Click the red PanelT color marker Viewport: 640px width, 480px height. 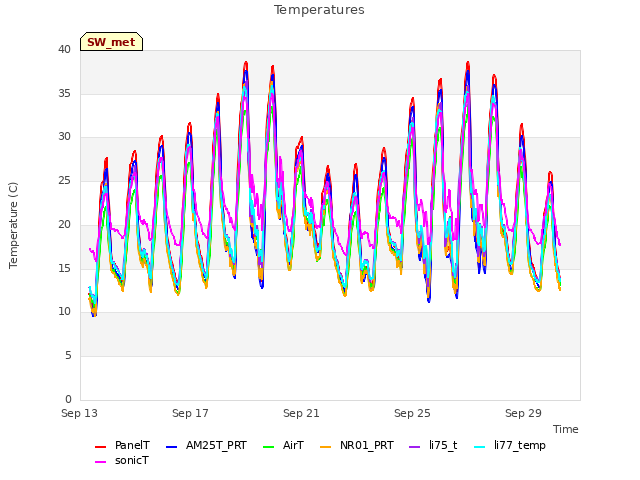click(x=100, y=447)
